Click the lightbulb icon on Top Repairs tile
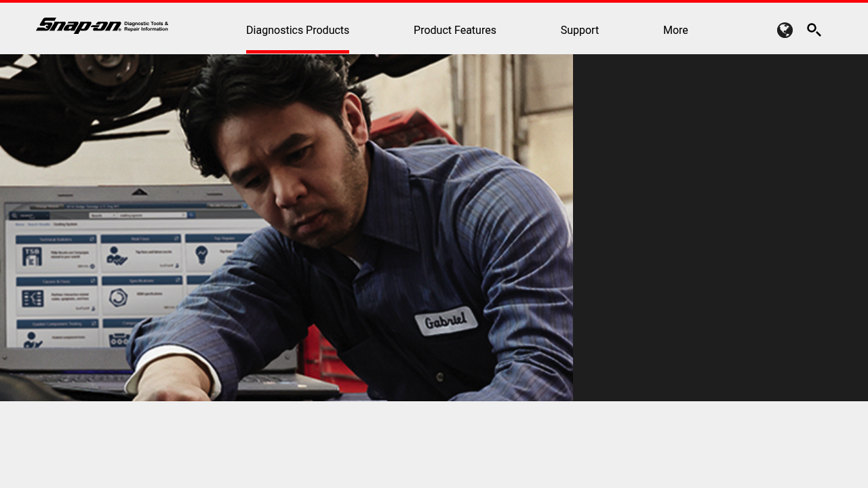This screenshot has height=488, width=868. pyautogui.click(x=201, y=254)
